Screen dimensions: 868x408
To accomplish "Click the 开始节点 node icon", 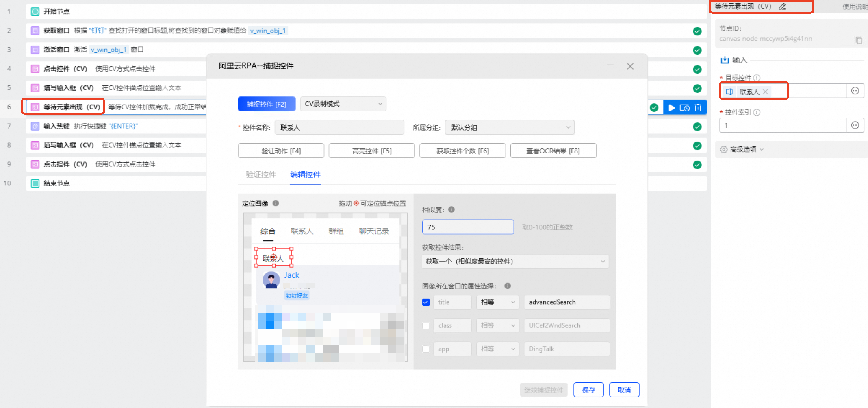I will click(35, 11).
